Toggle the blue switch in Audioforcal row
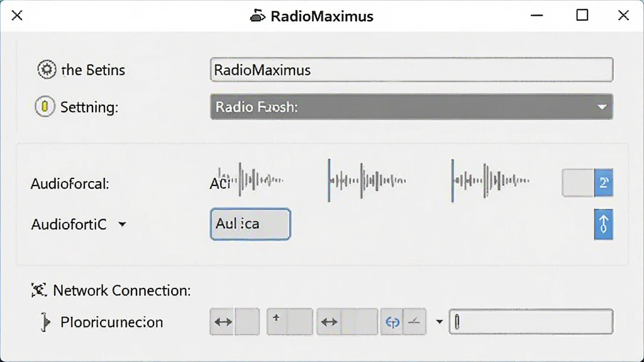This screenshot has height=362, width=644. point(587,183)
